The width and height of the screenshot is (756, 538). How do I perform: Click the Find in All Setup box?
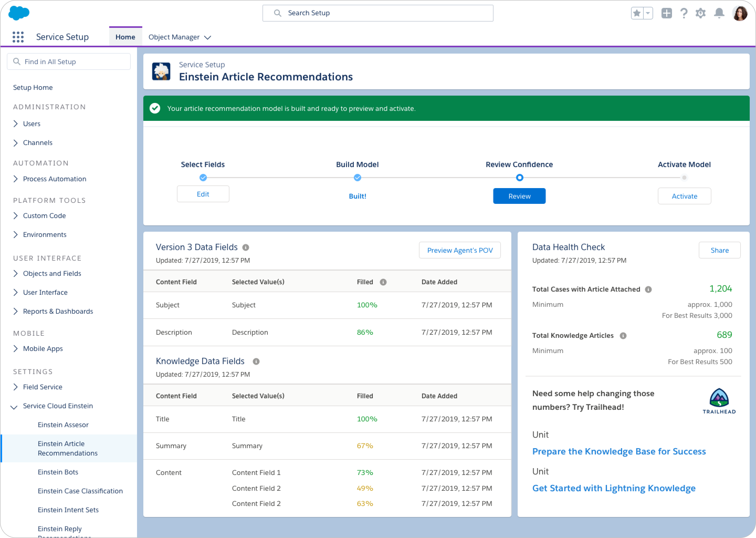coord(69,62)
